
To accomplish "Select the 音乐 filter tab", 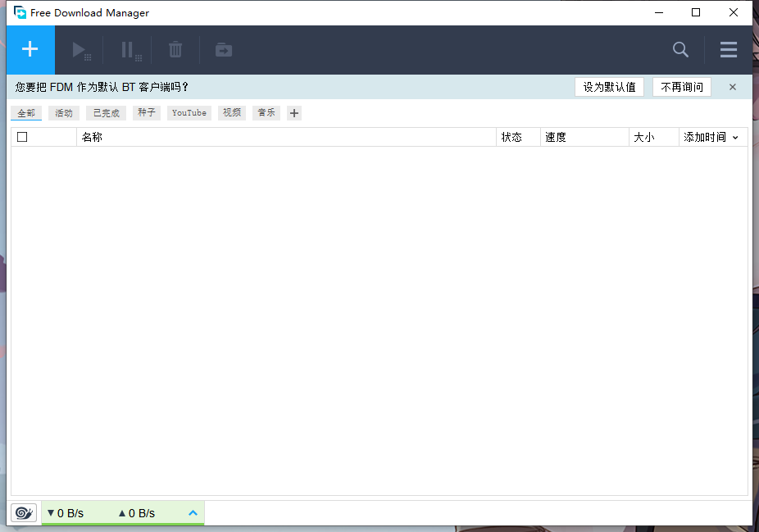I will [x=266, y=113].
